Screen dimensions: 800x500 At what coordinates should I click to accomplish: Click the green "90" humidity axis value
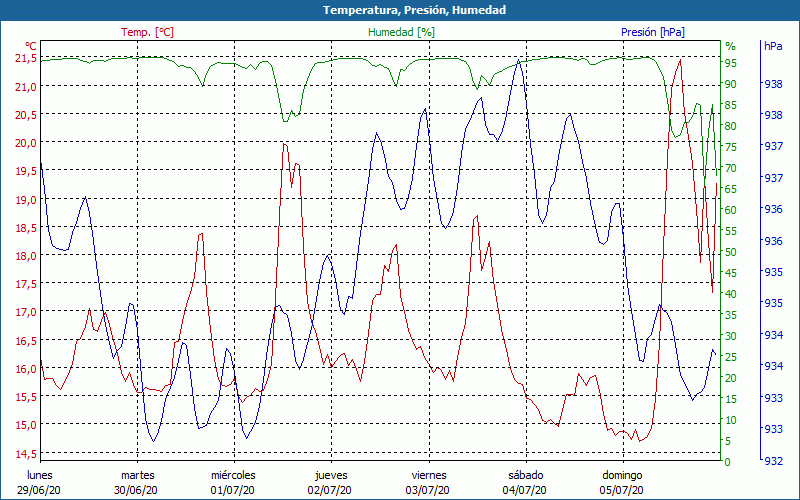pos(730,84)
